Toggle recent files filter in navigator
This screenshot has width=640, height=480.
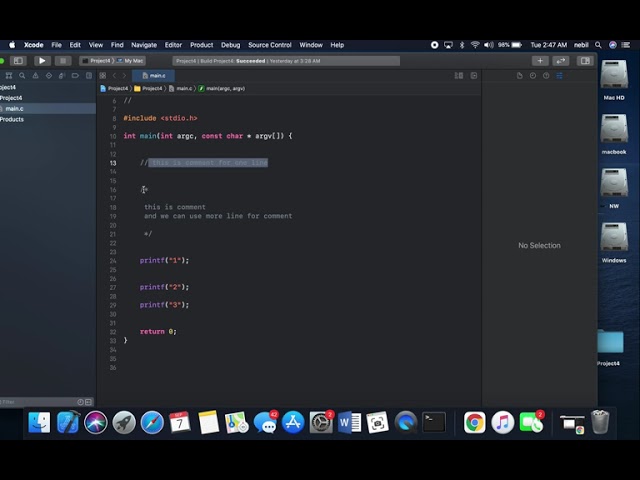pyautogui.click(x=80, y=402)
